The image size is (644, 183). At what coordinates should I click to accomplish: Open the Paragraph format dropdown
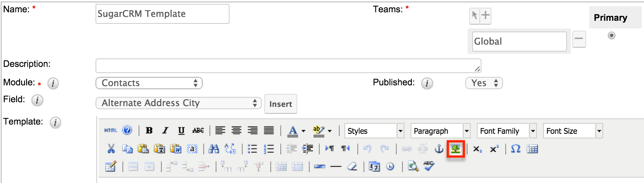point(440,131)
